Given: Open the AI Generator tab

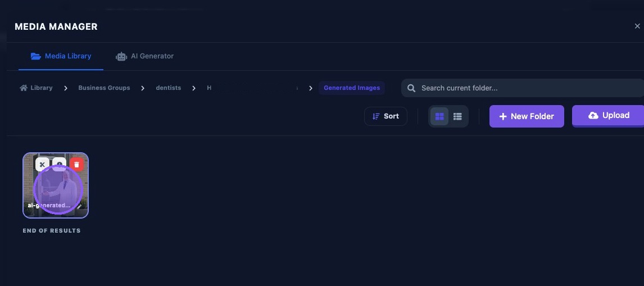Looking at the screenshot, I should [144, 56].
